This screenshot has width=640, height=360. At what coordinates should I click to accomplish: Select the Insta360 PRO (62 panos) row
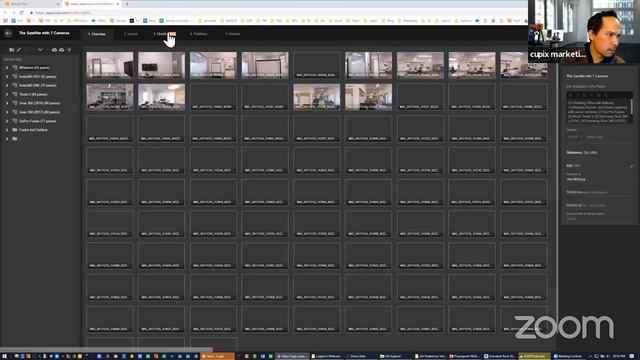[x=38, y=76]
